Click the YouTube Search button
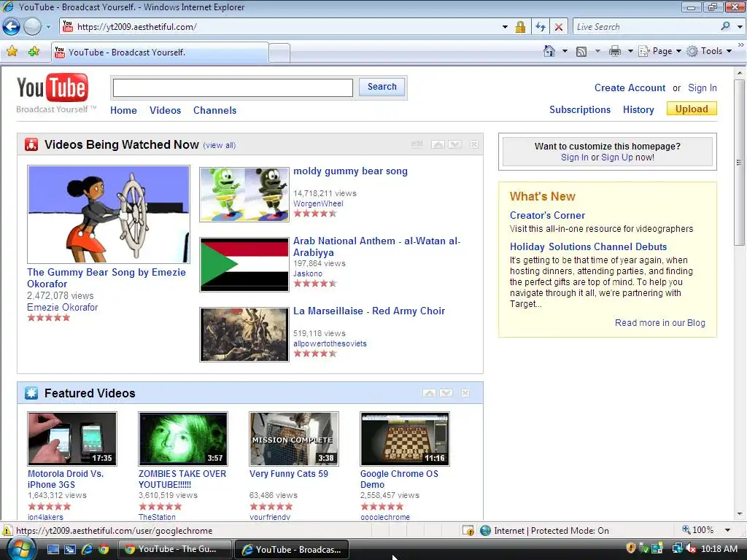Screen dimensions: 747x560 [x=382, y=87]
